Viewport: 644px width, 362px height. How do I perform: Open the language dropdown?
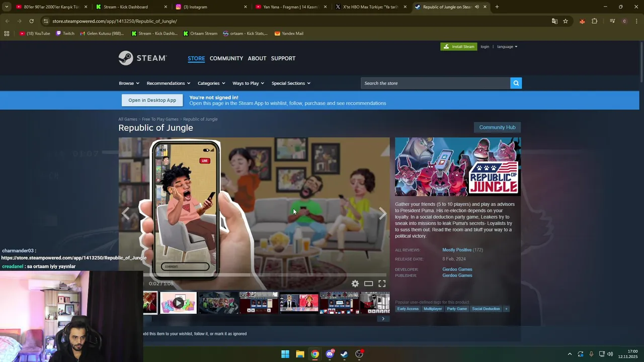coord(507,47)
